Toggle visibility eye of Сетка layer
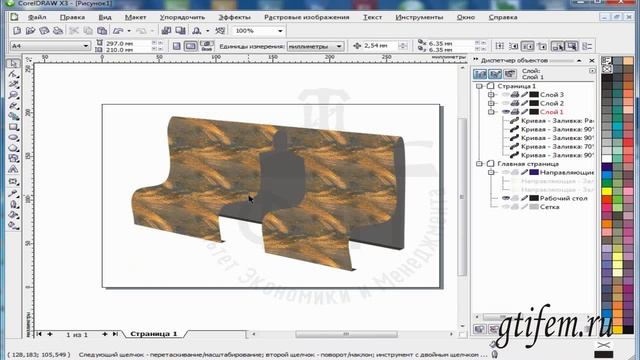 click(x=506, y=207)
